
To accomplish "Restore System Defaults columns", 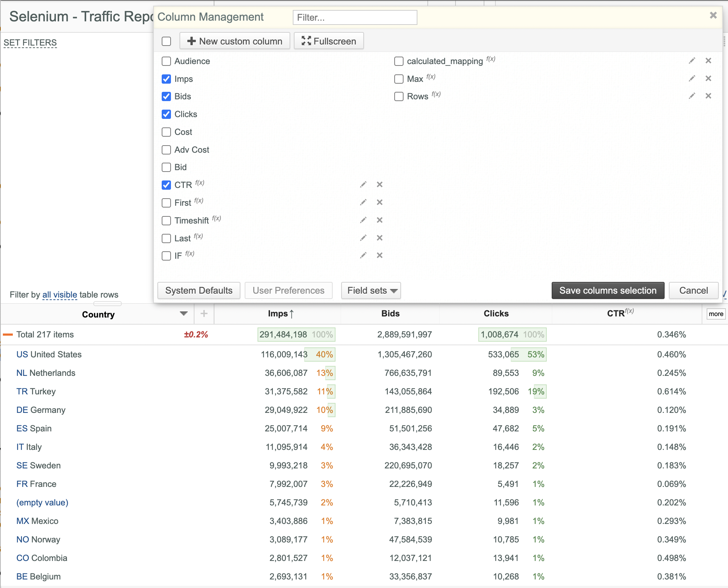I will pos(199,290).
